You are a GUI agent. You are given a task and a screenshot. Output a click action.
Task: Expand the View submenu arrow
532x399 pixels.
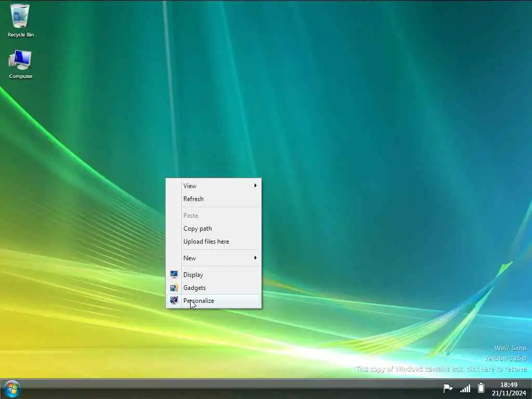pyautogui.click(x=255, y=185)
